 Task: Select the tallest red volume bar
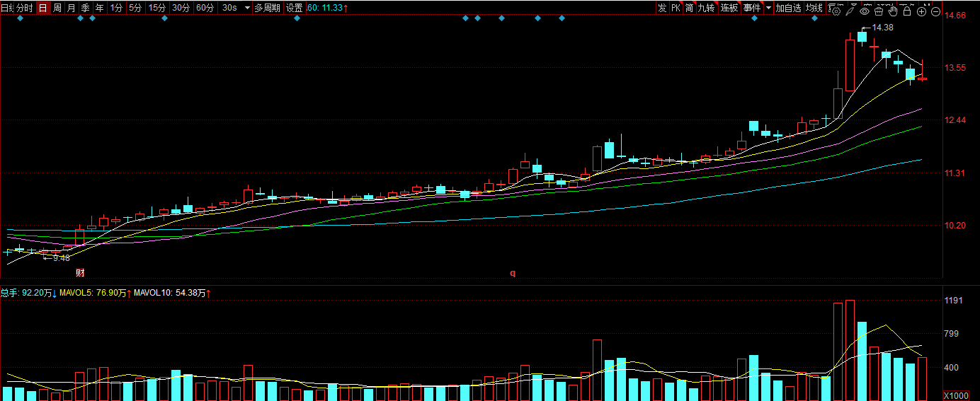click(x=850, y=350)
